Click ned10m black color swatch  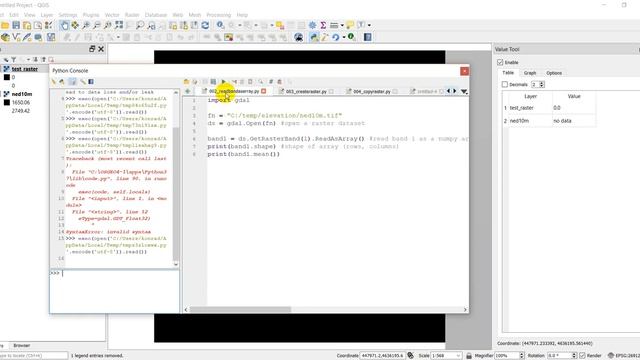tap(7, 102)
